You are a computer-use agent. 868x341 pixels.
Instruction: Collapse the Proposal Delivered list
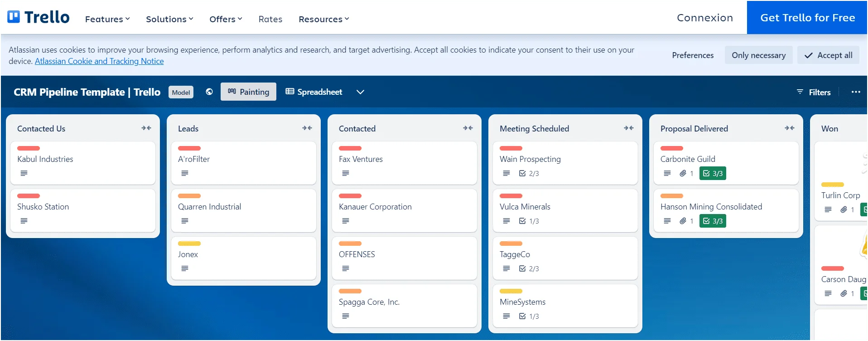point(790,128)
